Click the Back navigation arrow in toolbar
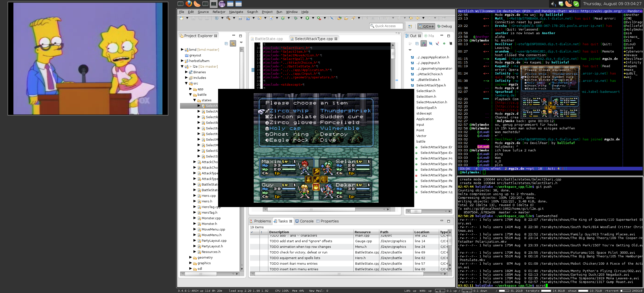 [417, 18]
